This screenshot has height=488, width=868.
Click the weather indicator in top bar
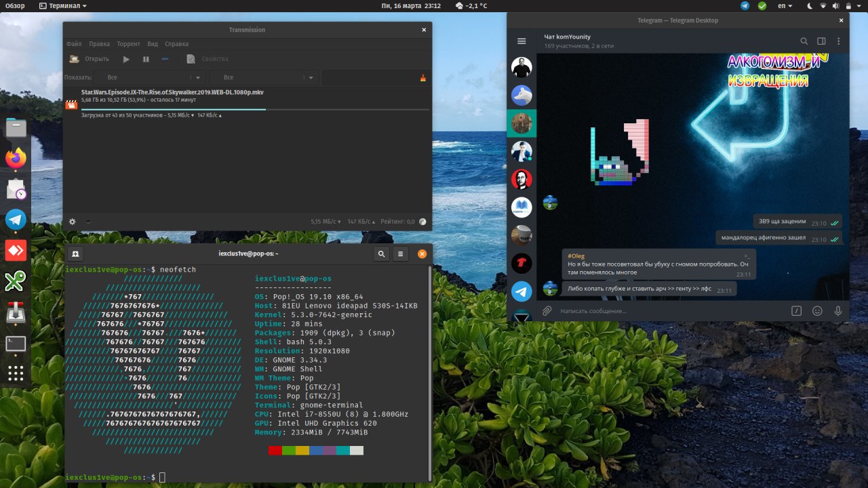click(471, 5)
